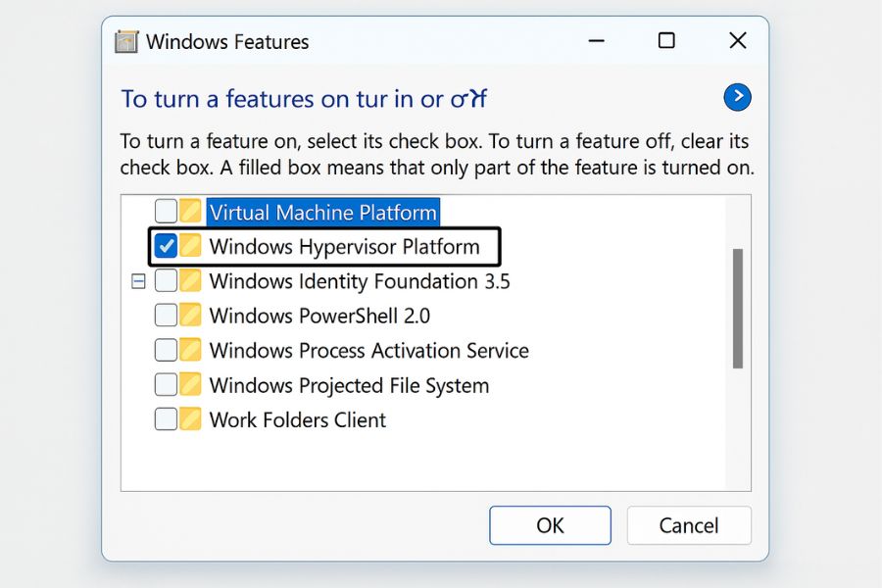Confirm changes with the OK button
The image size is (882, 588).
coord(550,525)
